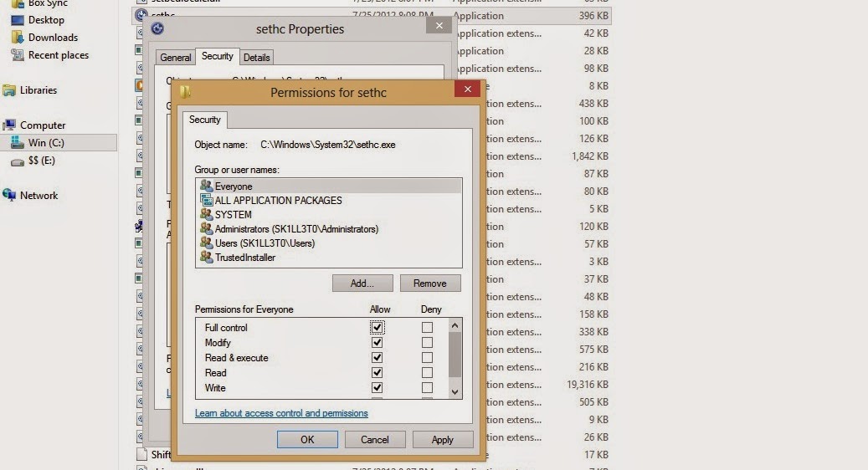
Task: Click the Computer icon in sidebar
Action: [9, 125]
